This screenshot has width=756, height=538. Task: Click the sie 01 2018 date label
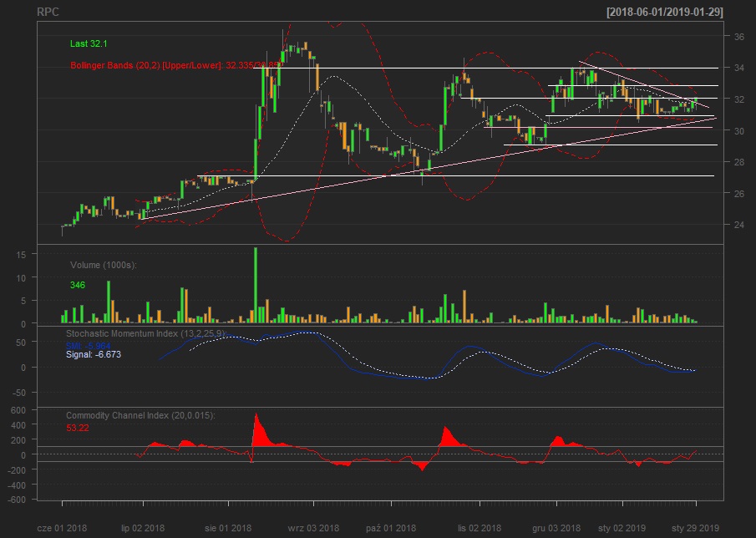coord(228,528)
